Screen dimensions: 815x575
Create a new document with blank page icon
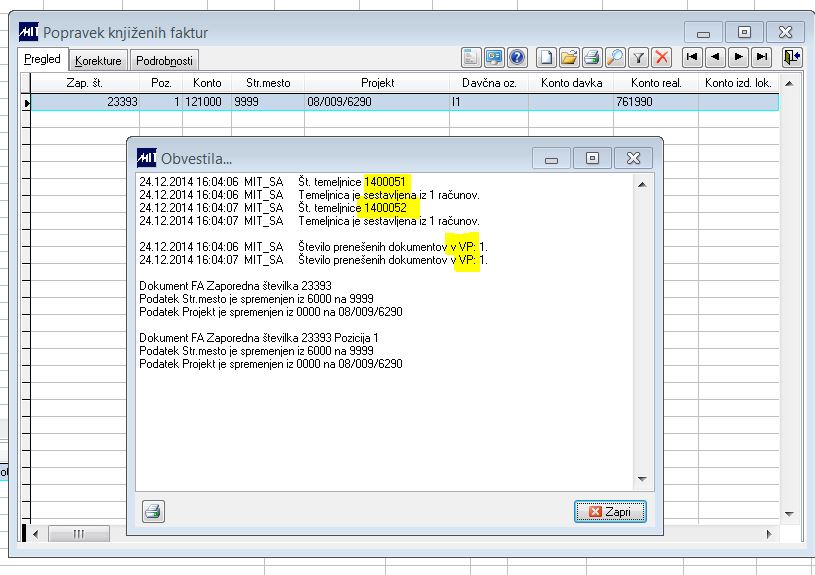[x=546, y=57]
